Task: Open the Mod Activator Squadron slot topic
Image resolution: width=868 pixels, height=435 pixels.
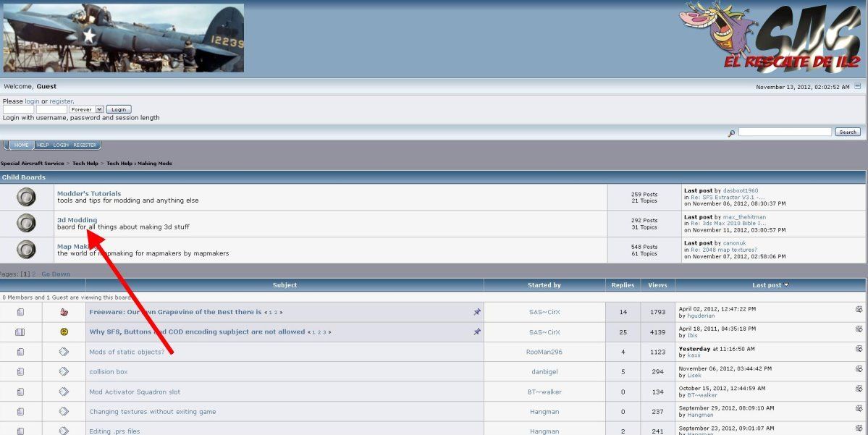Action: pos(135,392)
